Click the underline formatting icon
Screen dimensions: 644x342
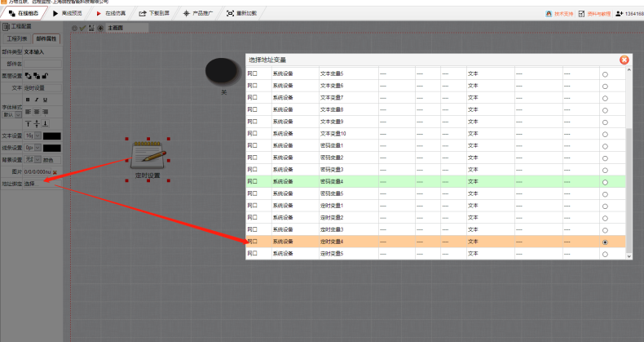click(x=45, y=100)
